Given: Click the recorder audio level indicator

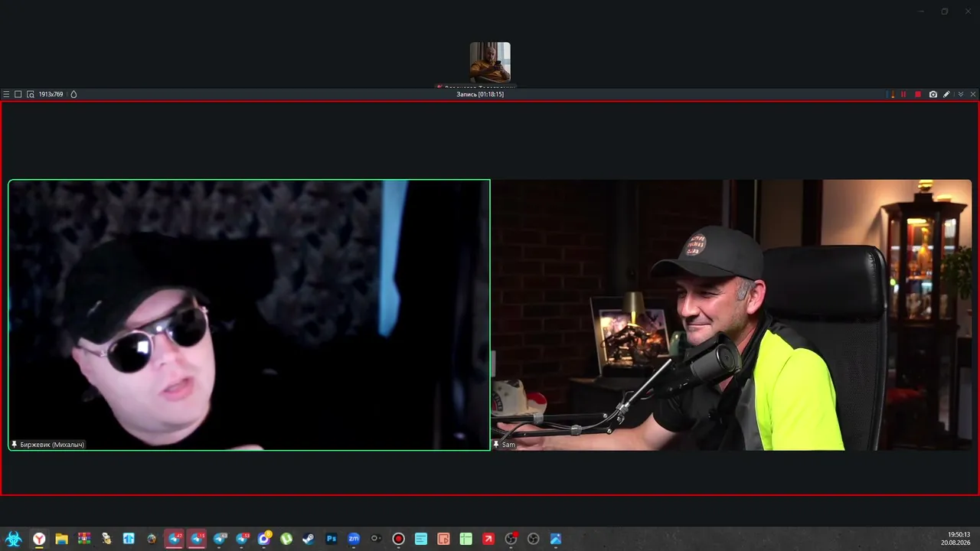Looking at the screenshot, I should (x=890, y=94).
